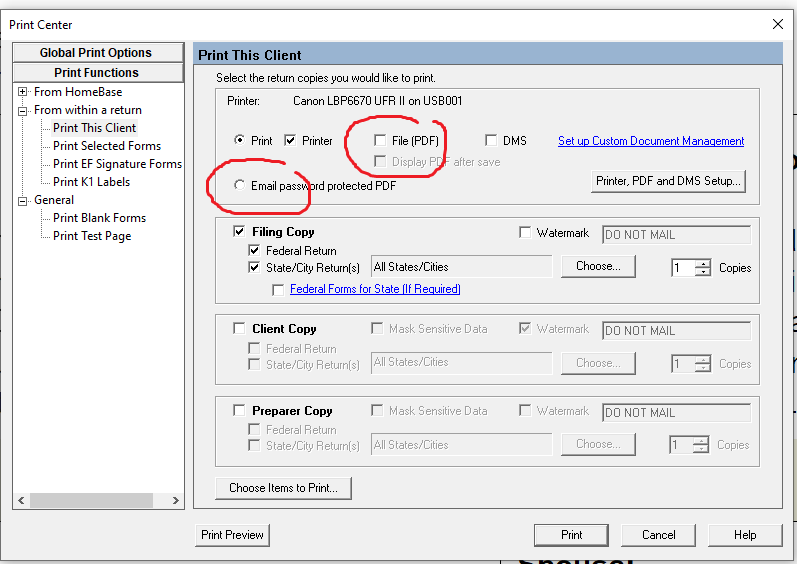Image resolution: width=797 pixels, height=564 pixels.
Task: Open Set up Custom Document Management link
Action: tap(650, 141)
